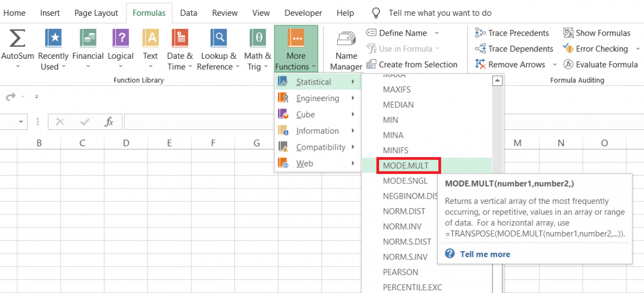
Task: Expand the Define Name dropdown arrow
Action: [x=437, y=33]
